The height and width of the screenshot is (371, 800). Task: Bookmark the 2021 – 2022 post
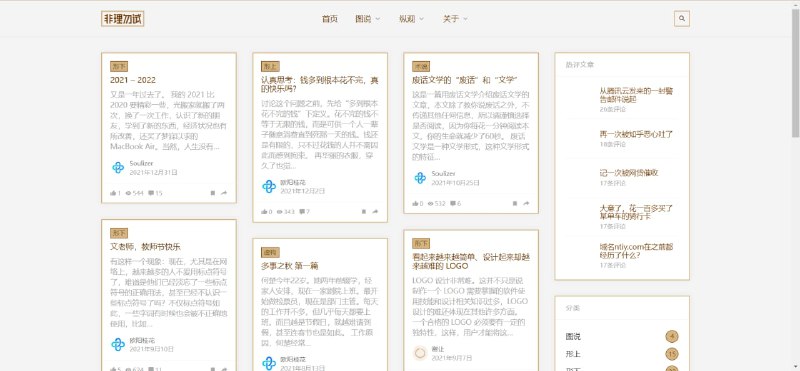pos(213,193)
